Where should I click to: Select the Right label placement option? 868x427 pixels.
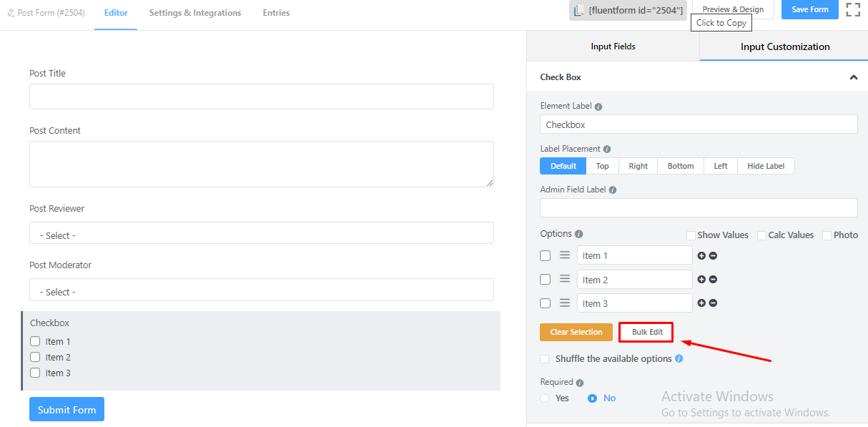pos(638,166)
